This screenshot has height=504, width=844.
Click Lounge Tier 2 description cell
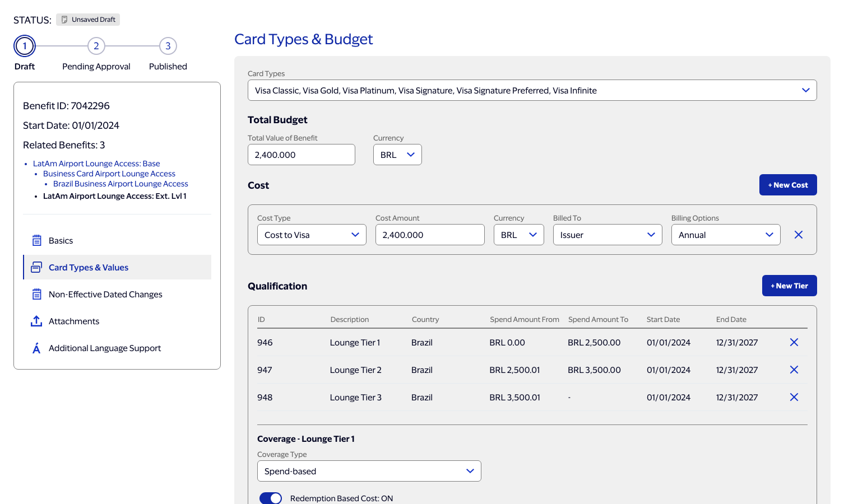coord(355,370)
